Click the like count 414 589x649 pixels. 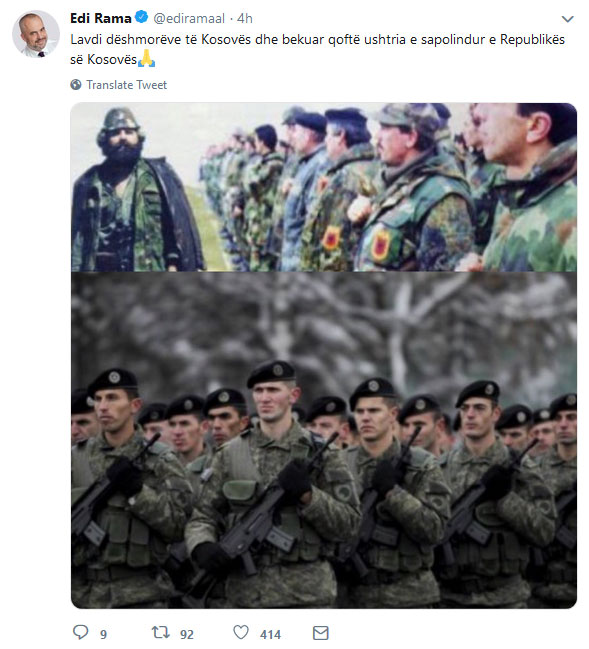tap(270, 634)
